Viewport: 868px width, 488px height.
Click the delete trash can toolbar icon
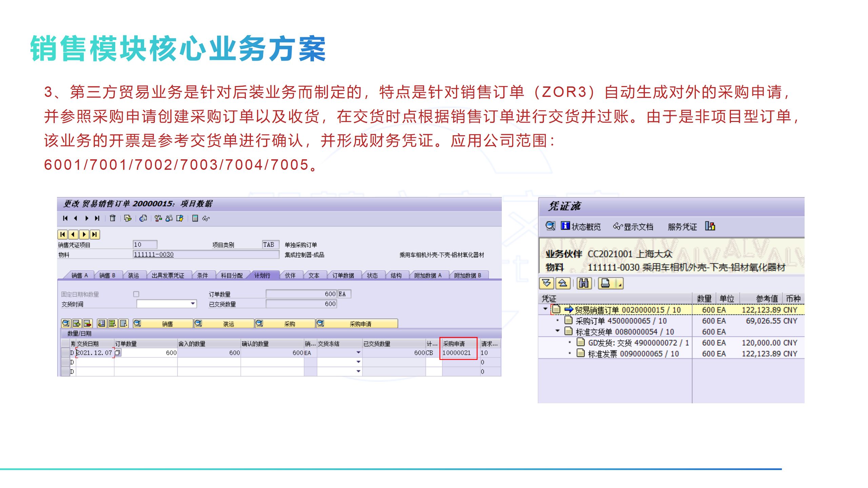click(x=113, y=218)
